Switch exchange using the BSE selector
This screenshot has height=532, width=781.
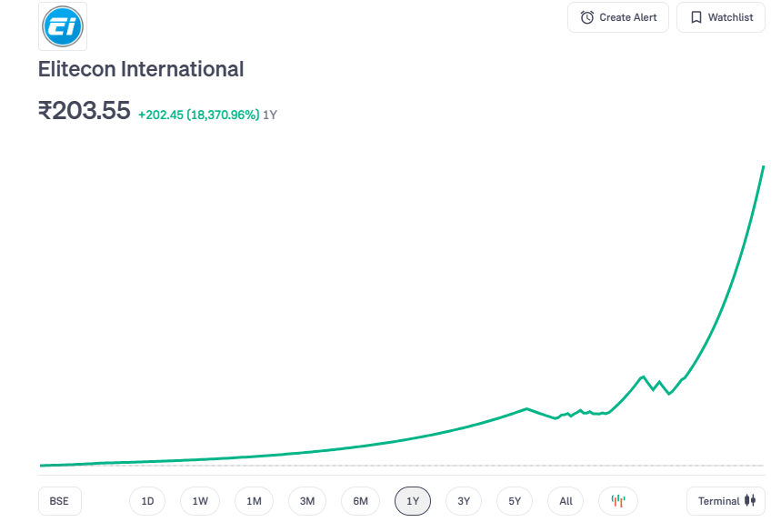coord(60,501)
